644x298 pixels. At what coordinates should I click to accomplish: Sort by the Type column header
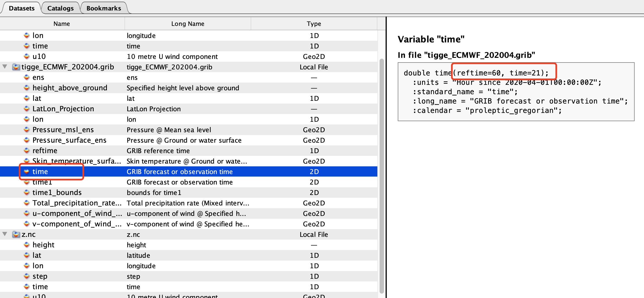pos(314,24)
